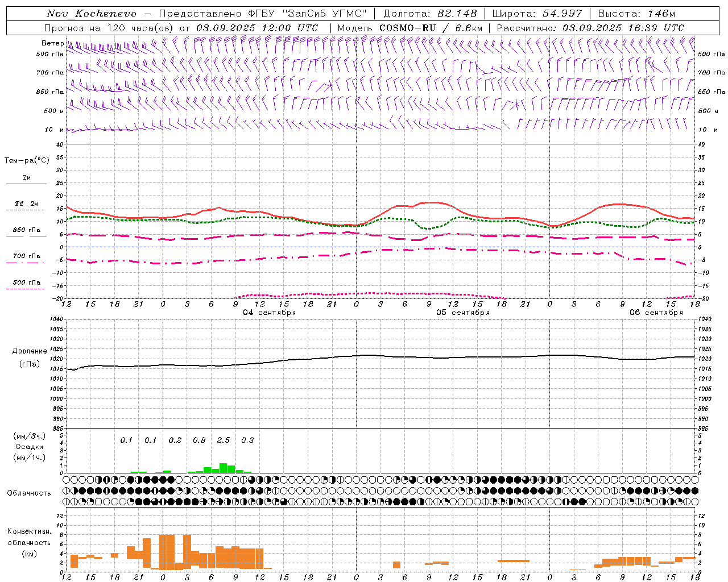The height and width of the screenshot is (582, 728).
Task: Select the 'Широта: 54.997' header value
Action: coord(537,14)
